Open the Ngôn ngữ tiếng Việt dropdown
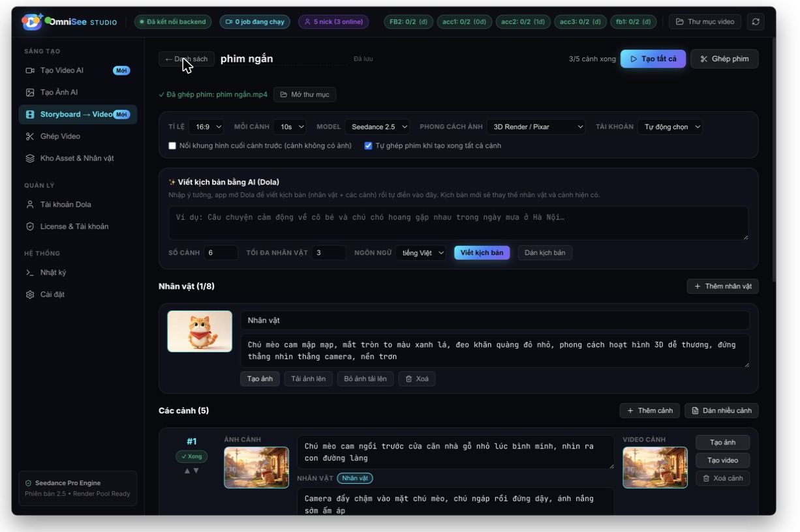 pos(421,253)
